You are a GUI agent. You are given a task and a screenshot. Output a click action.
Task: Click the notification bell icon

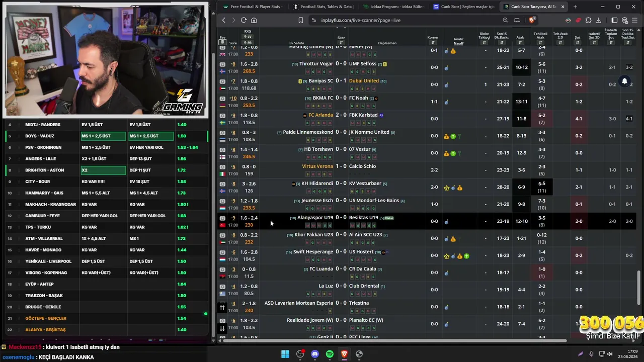pyautogui.click(x=624, y=81)
